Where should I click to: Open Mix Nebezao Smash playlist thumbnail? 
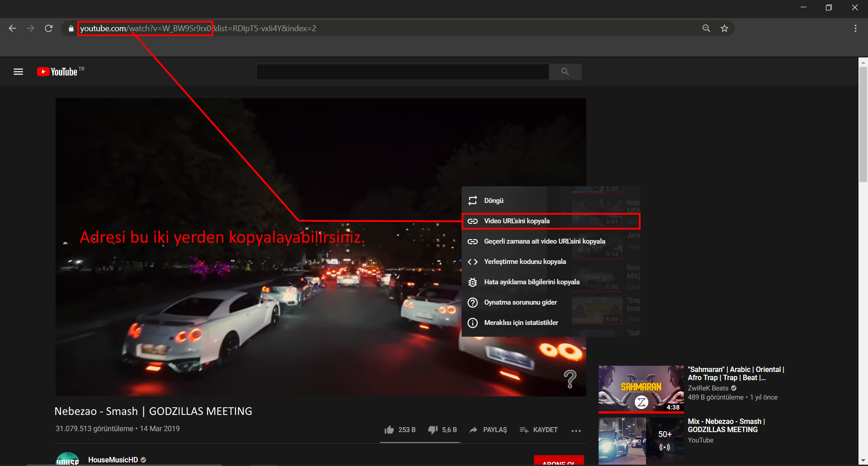pos(641,441)
